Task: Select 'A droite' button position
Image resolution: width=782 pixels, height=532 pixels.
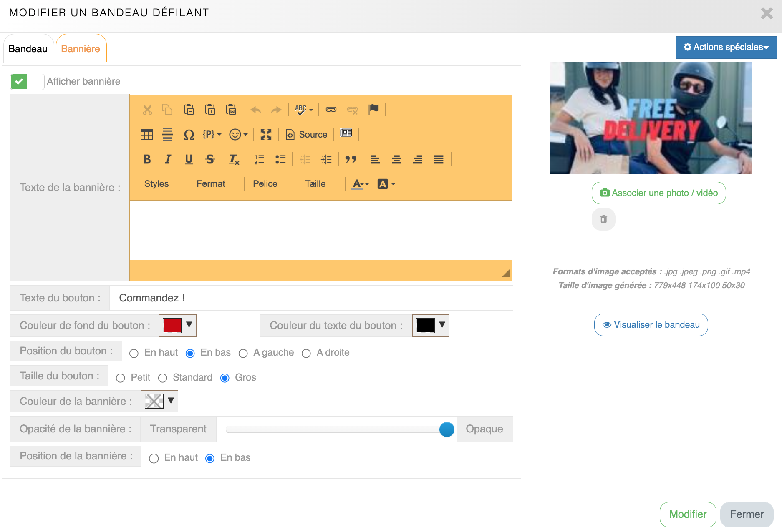Action: pos(306,353)
